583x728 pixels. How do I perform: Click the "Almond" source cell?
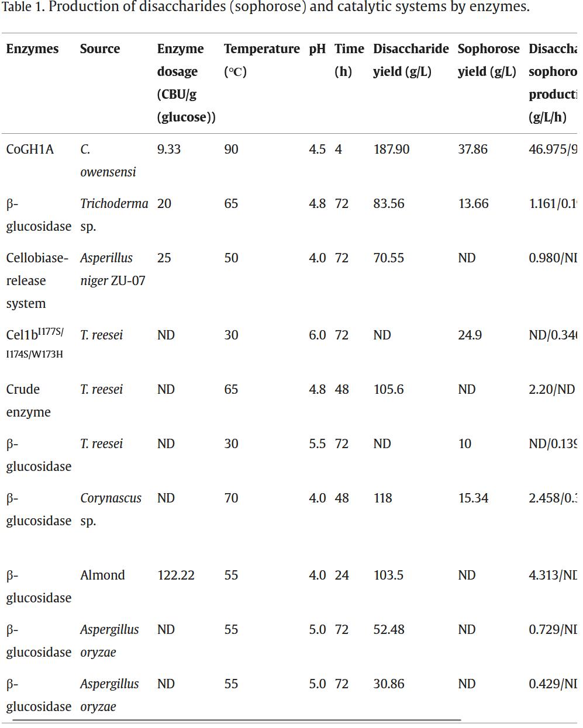click(x=102, y=576)
